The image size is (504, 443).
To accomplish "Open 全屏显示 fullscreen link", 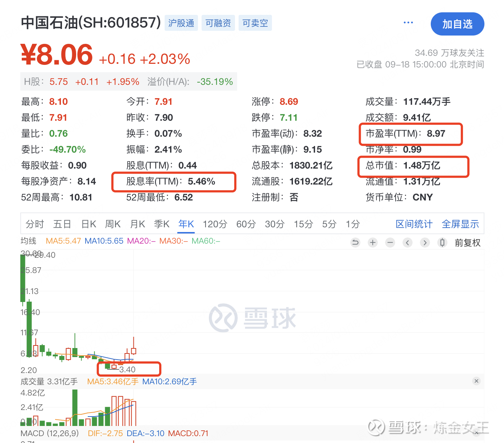I will pyautogui.click(x=460, y=224).
